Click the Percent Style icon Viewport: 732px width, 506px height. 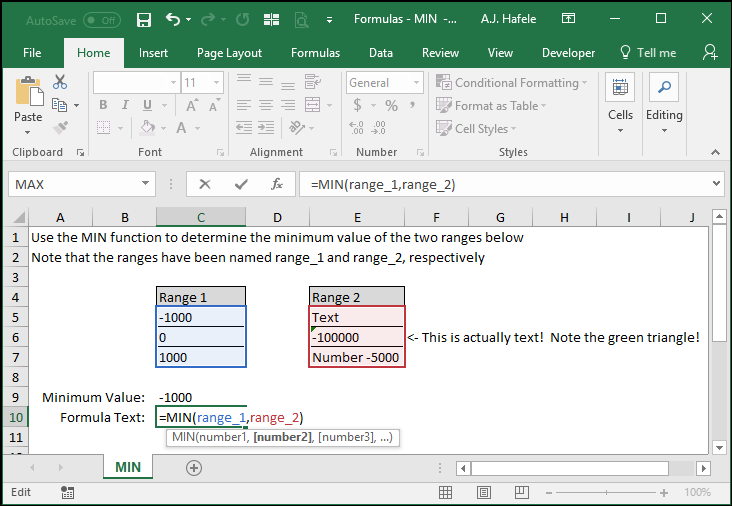391,105
